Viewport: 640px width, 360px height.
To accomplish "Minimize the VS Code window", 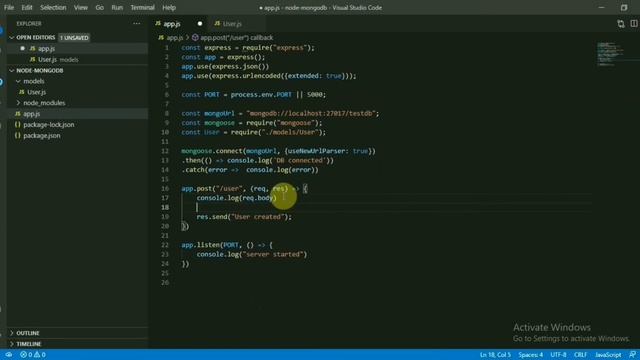I will (x=601, y=7).
